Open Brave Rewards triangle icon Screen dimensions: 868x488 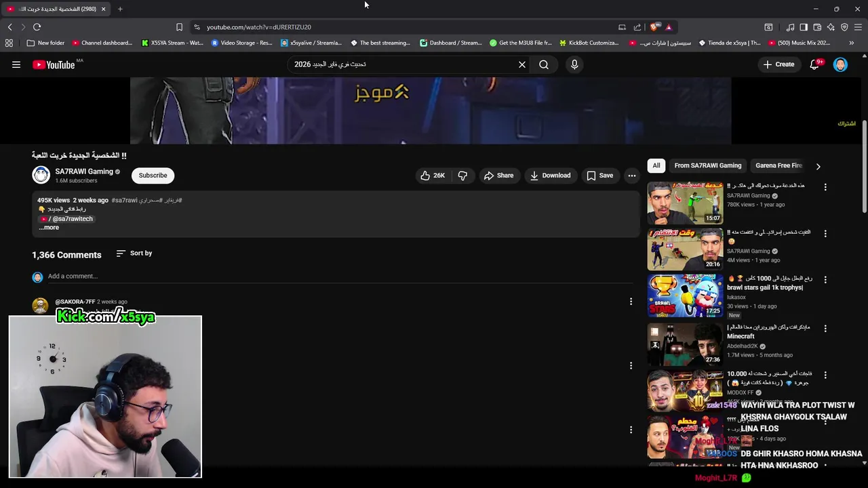pyautogui.click(x=668, y=27)
